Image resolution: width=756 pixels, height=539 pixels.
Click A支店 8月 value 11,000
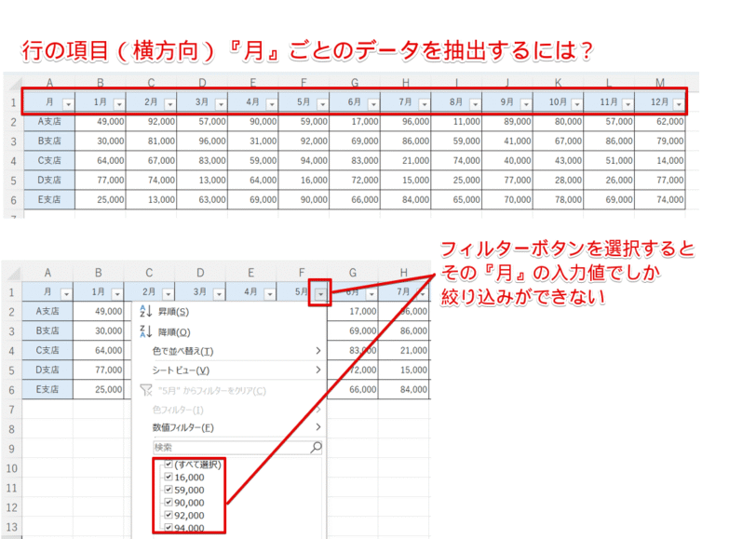point(456,122)
